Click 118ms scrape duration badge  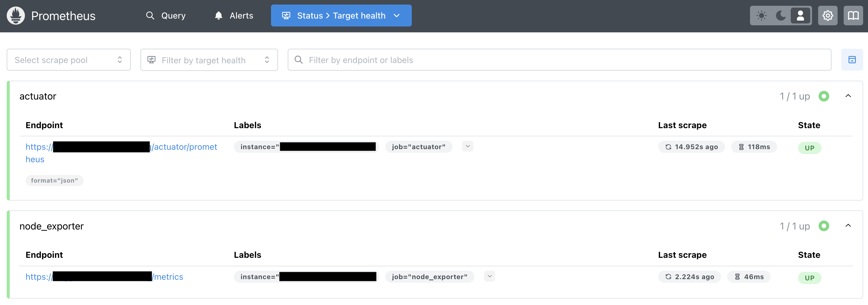click(x=754, y=147)
